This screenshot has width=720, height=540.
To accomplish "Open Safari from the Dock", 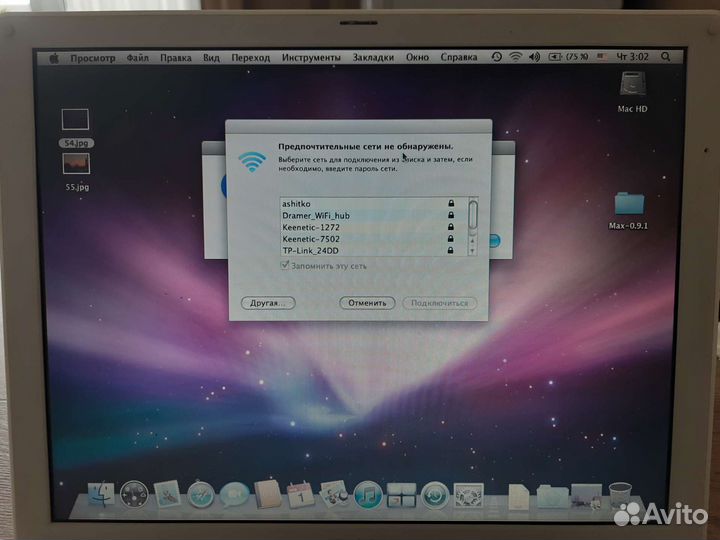I will coord(200,495).
